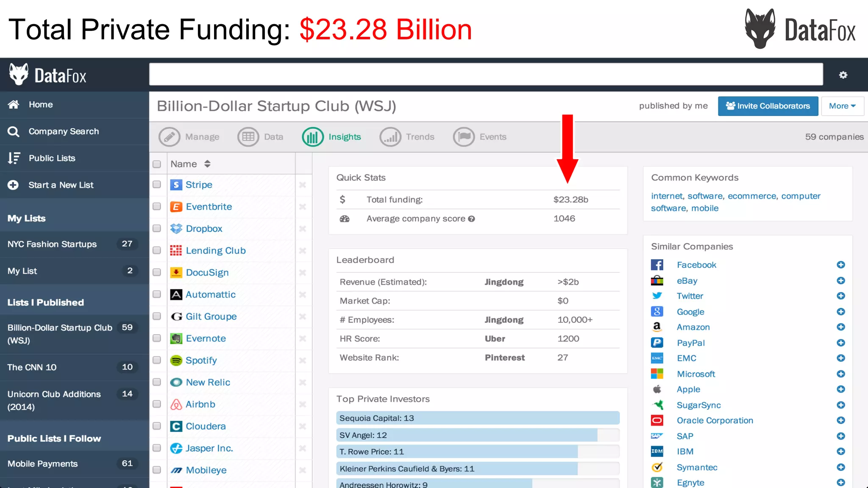This screenshot has height=488, width=868.
Task: Check the Airbnb row checkbox
Action: [157, 404]
